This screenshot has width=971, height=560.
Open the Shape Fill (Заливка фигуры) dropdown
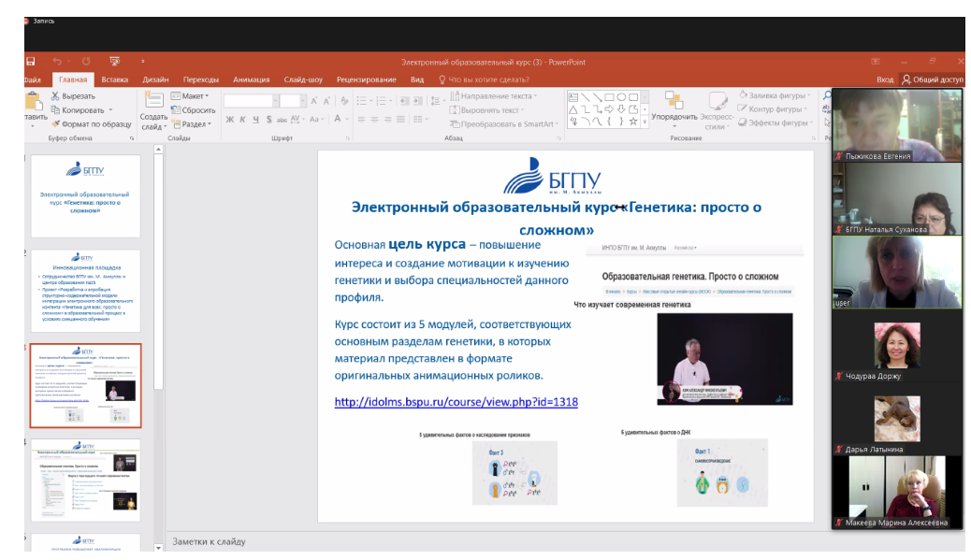778,95
